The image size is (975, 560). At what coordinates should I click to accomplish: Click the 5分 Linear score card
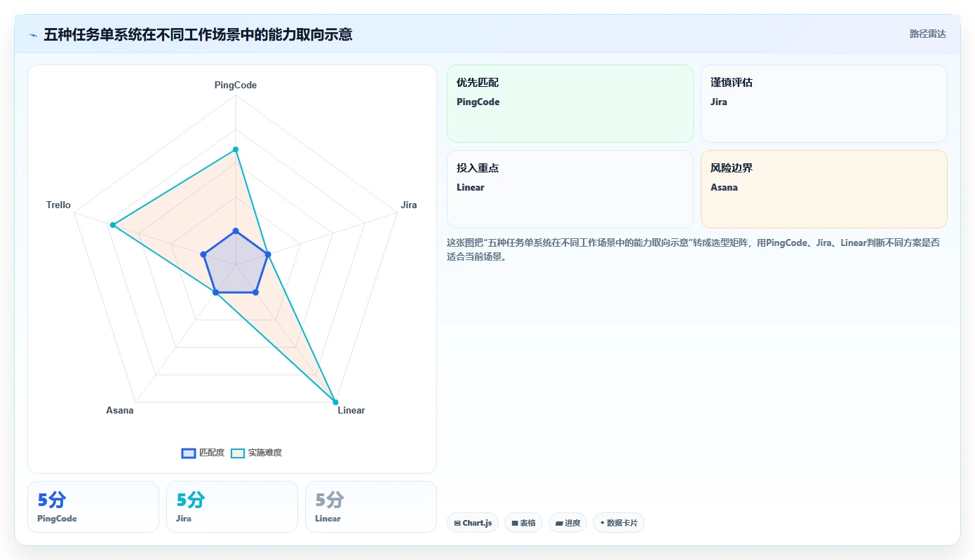point(371,507)
